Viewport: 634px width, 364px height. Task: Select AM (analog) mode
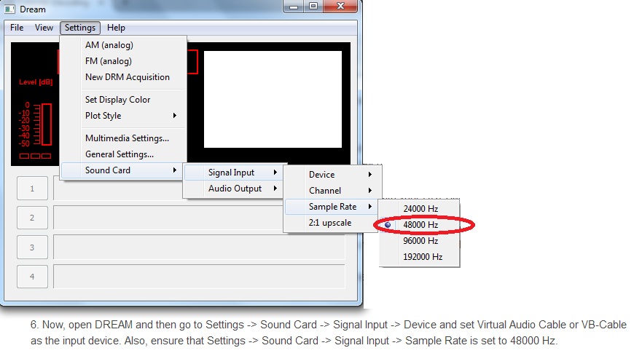(x=123, y=45)
